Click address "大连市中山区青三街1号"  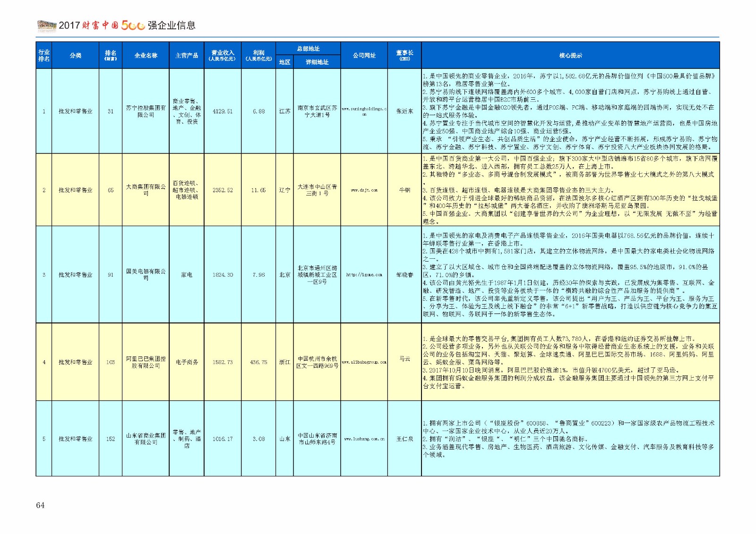317,190
